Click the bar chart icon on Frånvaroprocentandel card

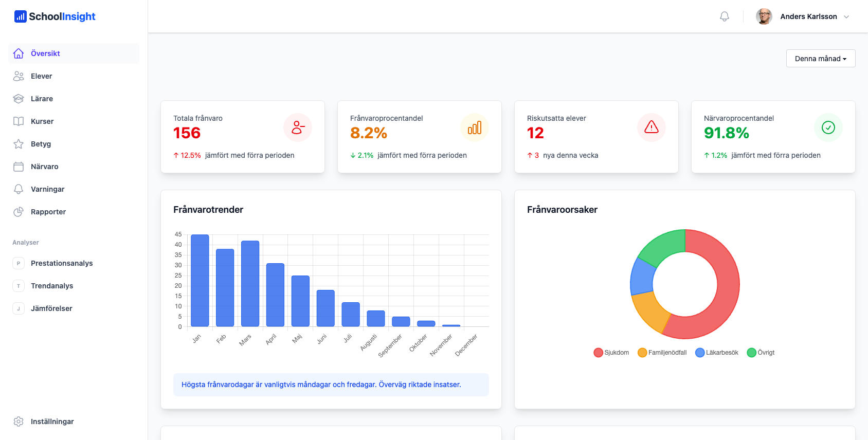pos(474,127)
